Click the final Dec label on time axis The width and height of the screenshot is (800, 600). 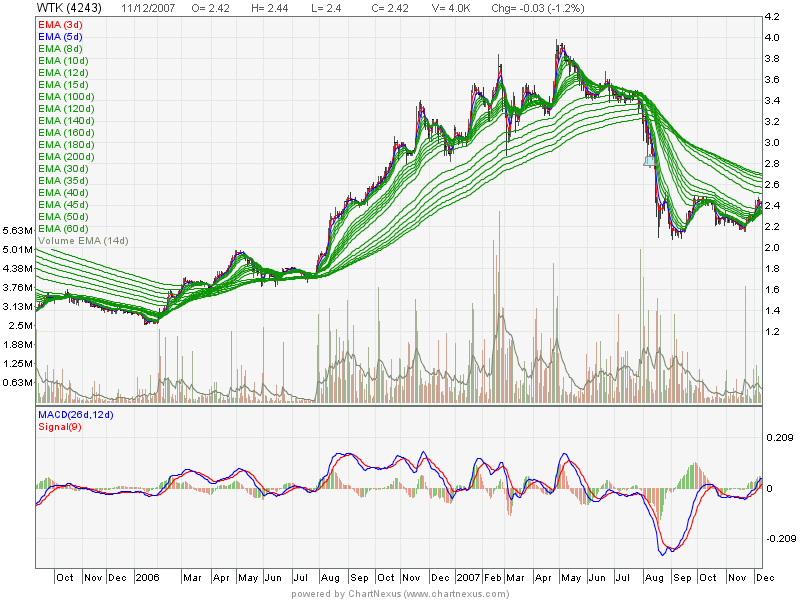[763, 578]
